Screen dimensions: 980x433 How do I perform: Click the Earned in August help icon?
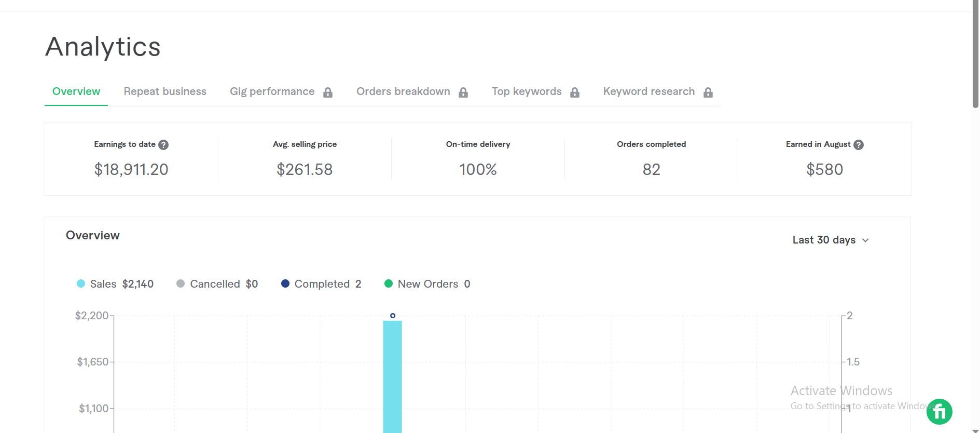[859, 145]
